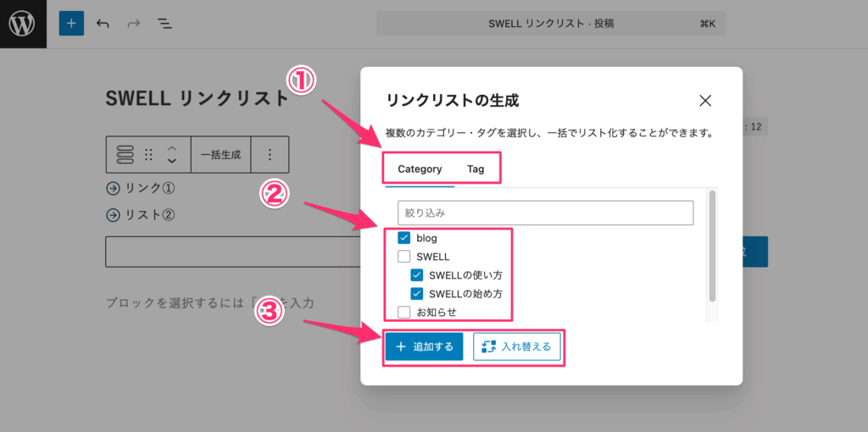The width and height of the screenshot is (868, 432).
Task: Close the link list generation dialog
Action: point(704,101)
